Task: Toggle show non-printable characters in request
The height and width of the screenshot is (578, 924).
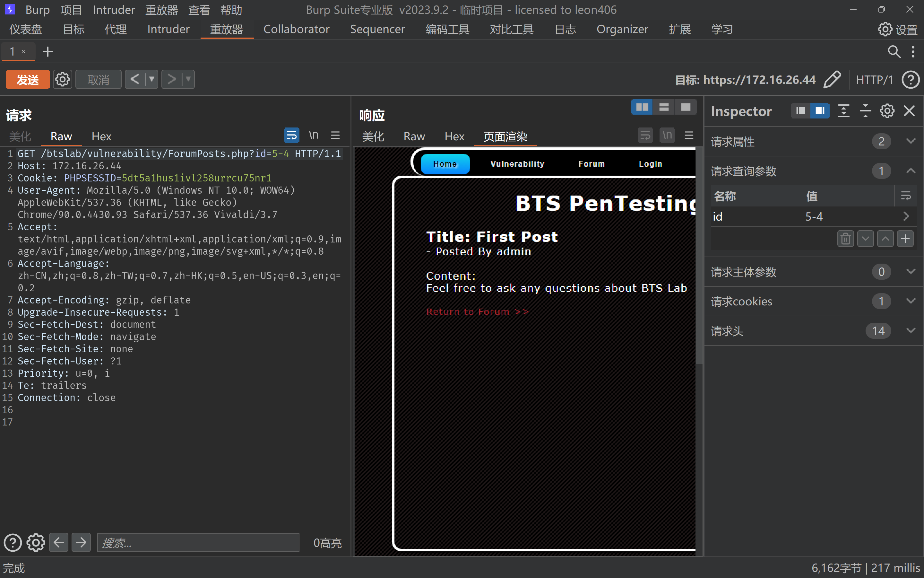Action: click(314, 135)
